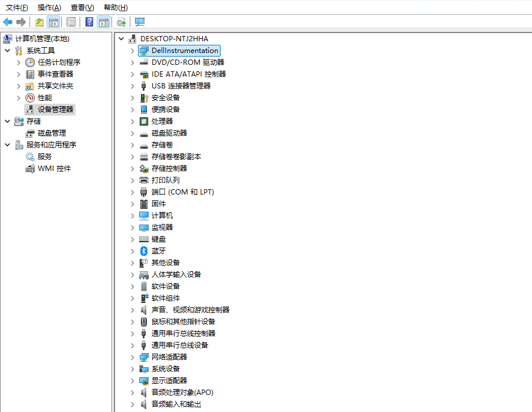Select 磁盘管理 in the left tree
This screenshot has width=532, height=412.
pos(52,133)
